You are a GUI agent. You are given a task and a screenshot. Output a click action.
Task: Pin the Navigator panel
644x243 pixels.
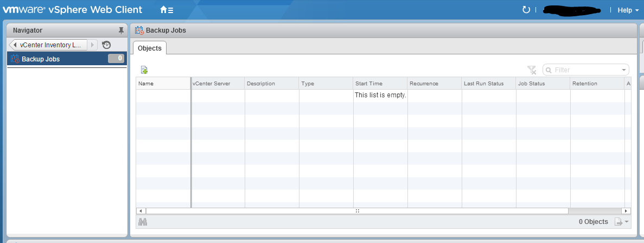[121, 30]
